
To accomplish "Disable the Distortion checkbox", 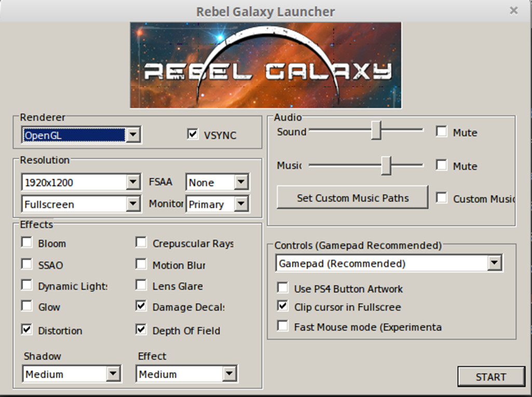I will tap(26, 329).
